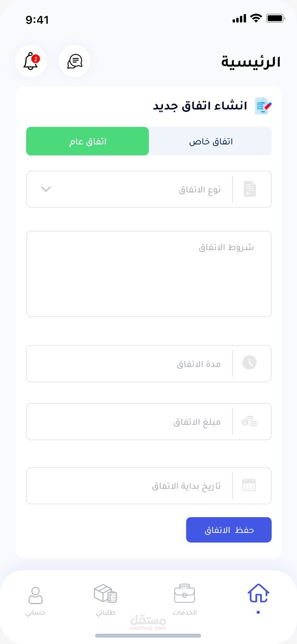The image size is (297, 644).
Task: Tap the الرئيسية page title
Action: pyautogui.click(x=250, y=62)
